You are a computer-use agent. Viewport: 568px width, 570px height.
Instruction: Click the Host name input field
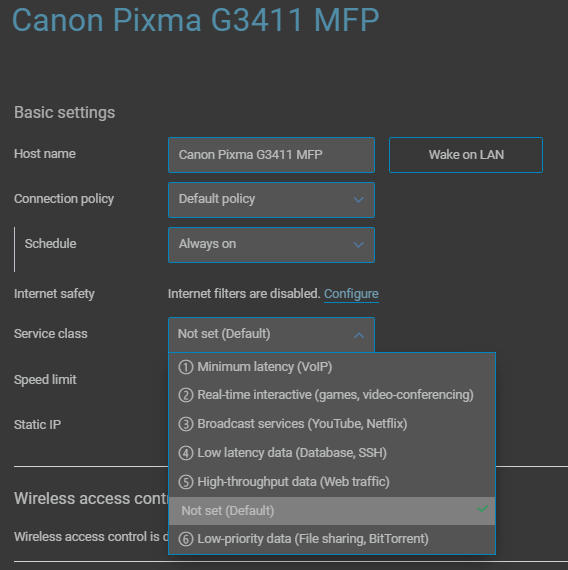pos(271,155)
